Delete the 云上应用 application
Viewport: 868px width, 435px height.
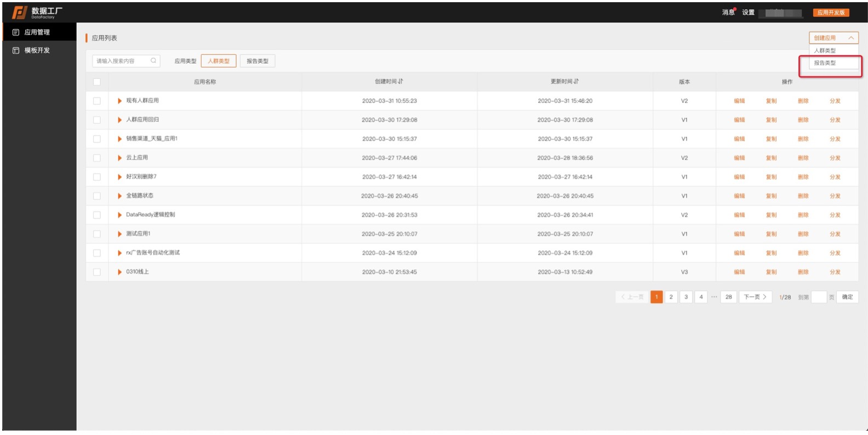point(803,158)
